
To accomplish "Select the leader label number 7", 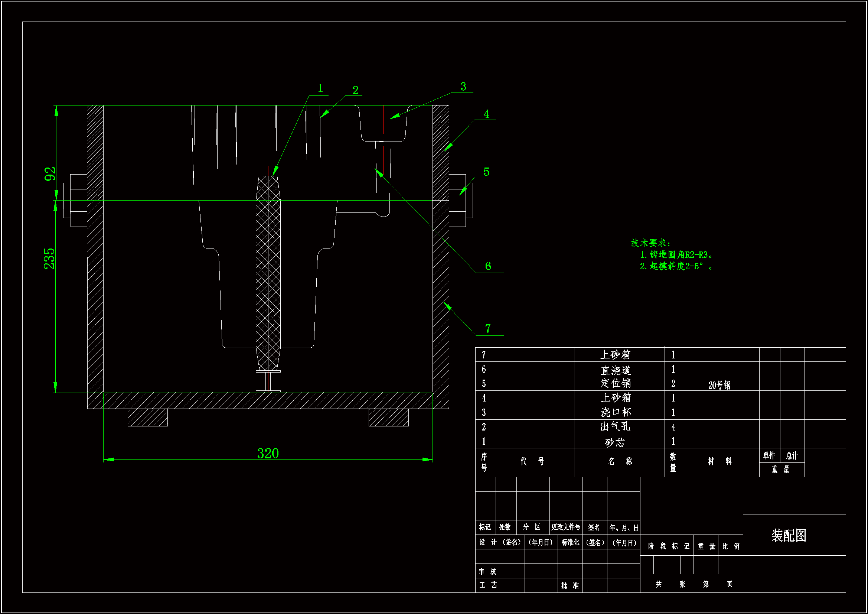I will [x=488, y=329].
